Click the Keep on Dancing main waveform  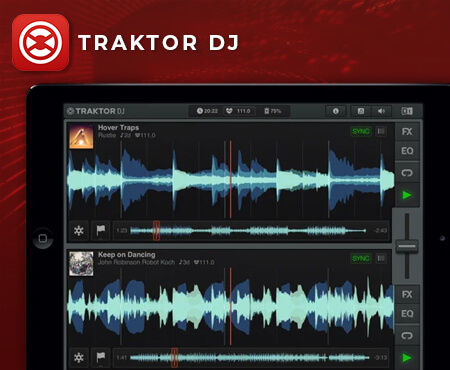pyautogui.click(x=231, y=307)
